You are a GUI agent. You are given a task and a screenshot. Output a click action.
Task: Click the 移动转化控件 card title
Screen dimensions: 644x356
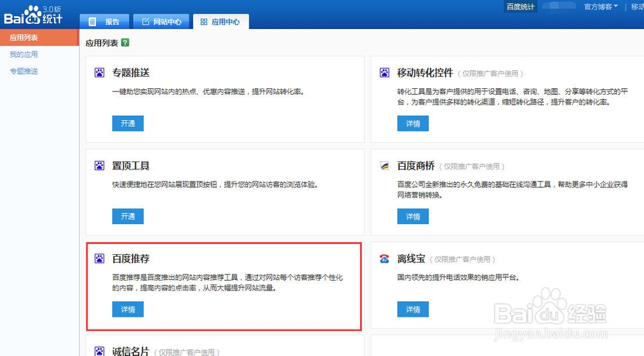425,73
